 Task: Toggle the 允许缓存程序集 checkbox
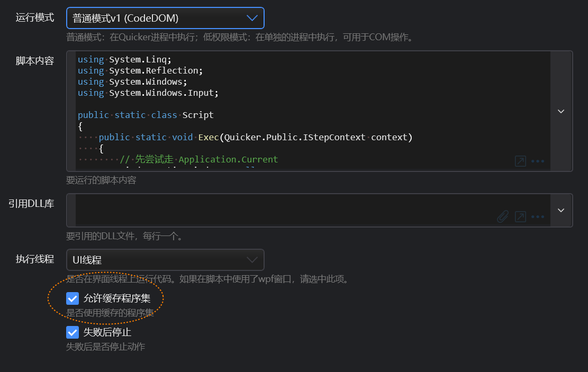point(73,298)
